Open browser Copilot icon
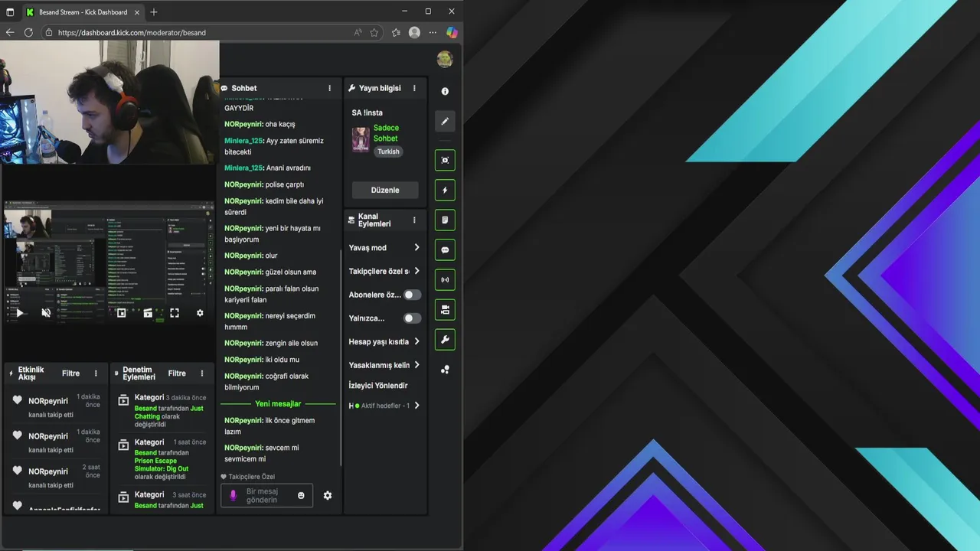980x551 pixels. coord(452,33)
